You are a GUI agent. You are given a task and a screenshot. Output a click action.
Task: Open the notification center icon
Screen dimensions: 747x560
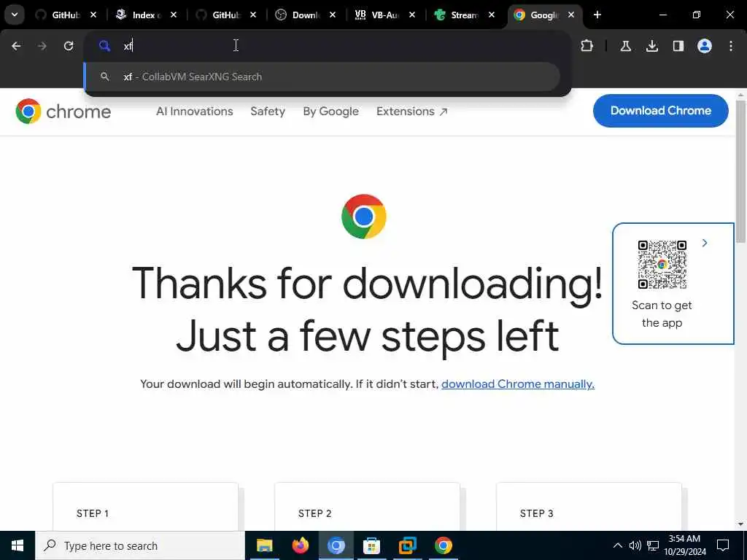click(723, 545)
